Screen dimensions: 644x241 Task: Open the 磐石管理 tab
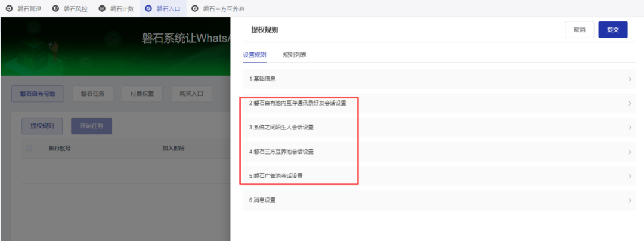(x=23, y=8)
